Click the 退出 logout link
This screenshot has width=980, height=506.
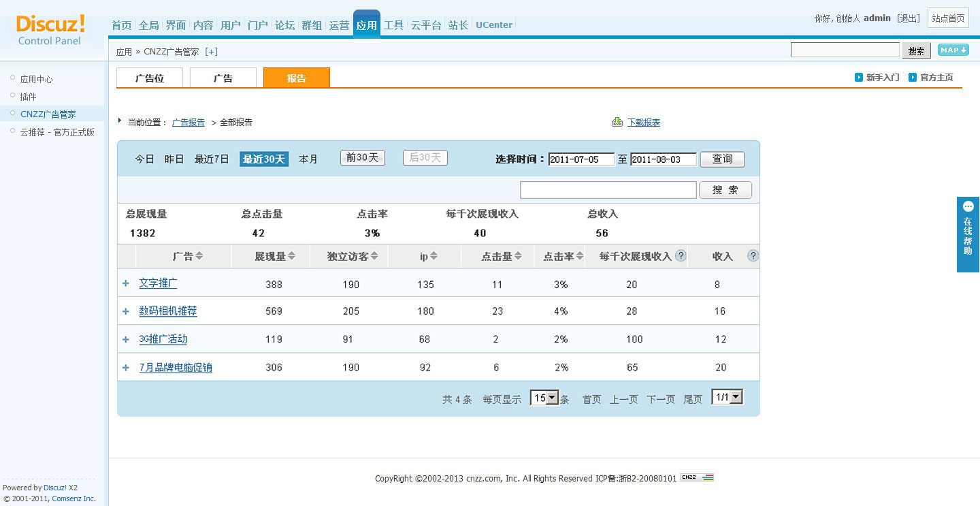909,18
